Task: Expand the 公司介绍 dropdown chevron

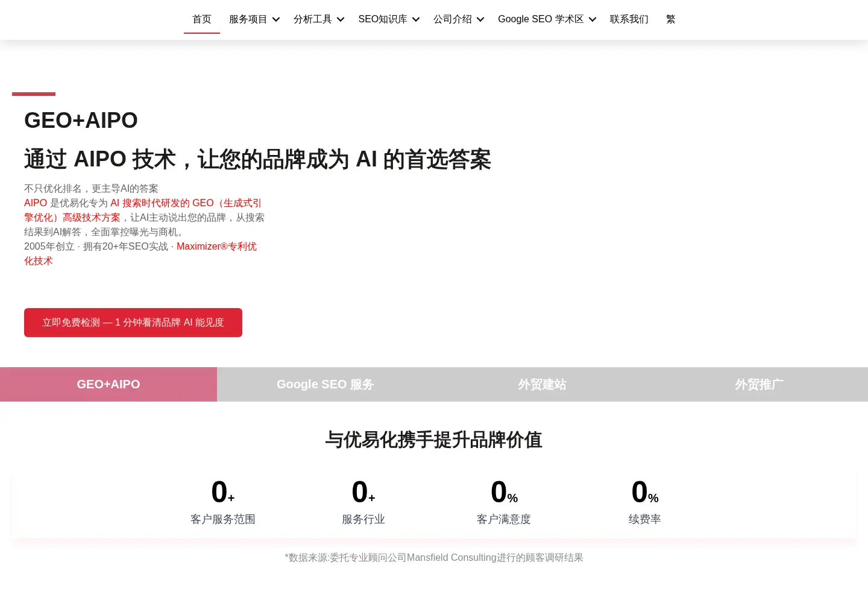Action: [480, 19]
